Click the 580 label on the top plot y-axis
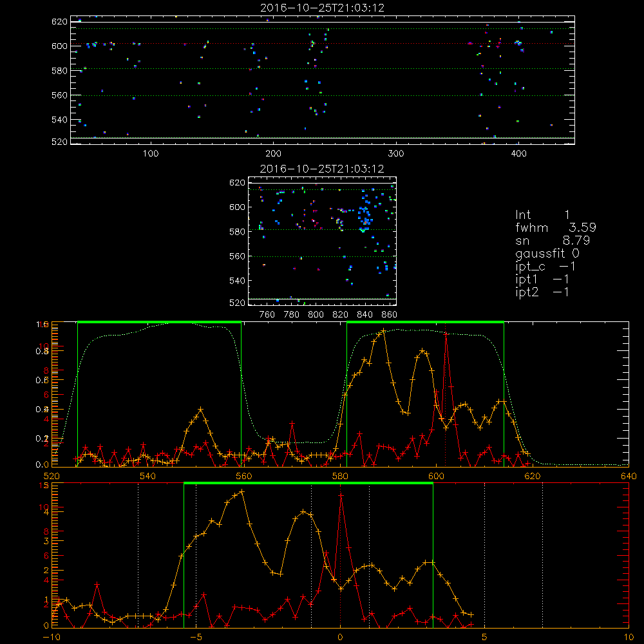This screenshot has height=644, width=644. (59, 71)
